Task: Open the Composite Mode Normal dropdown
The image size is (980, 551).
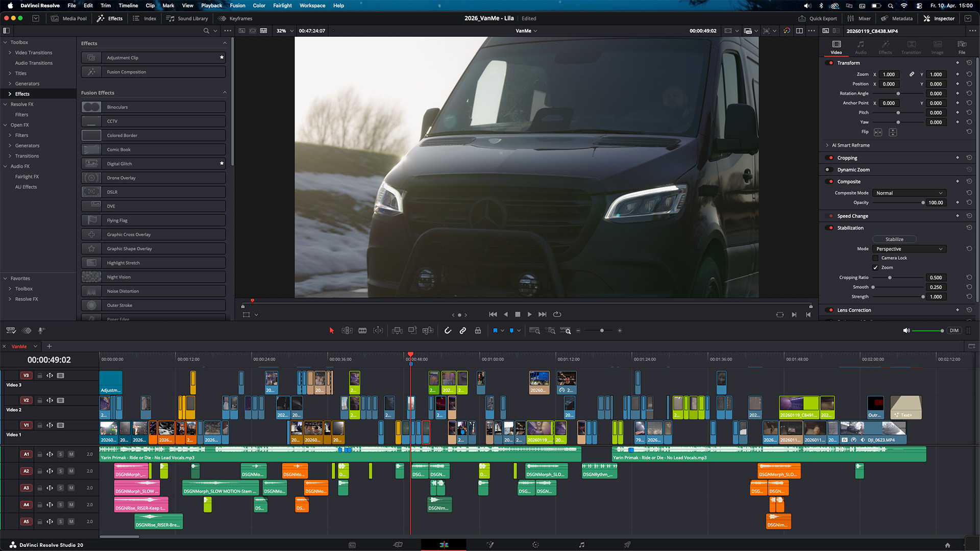Action: (910, 193)
